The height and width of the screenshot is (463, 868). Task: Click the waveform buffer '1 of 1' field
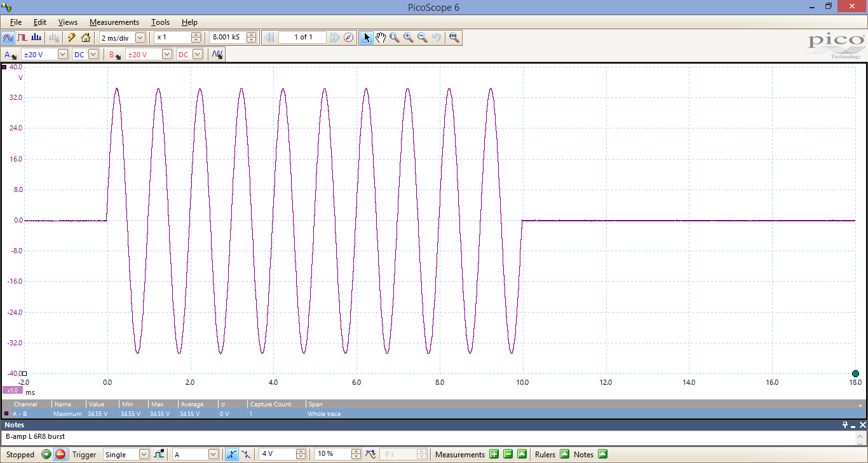[x=303, y=38]
